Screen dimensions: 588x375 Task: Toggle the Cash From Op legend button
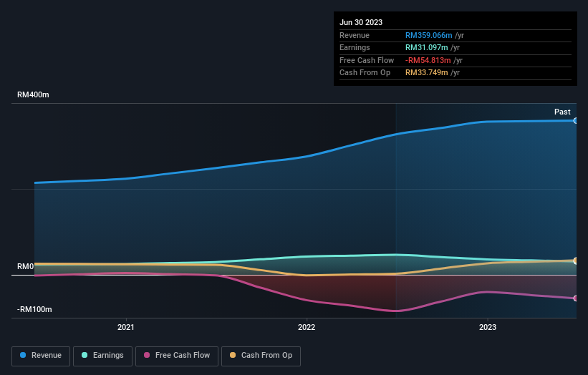tap(261, 356)
